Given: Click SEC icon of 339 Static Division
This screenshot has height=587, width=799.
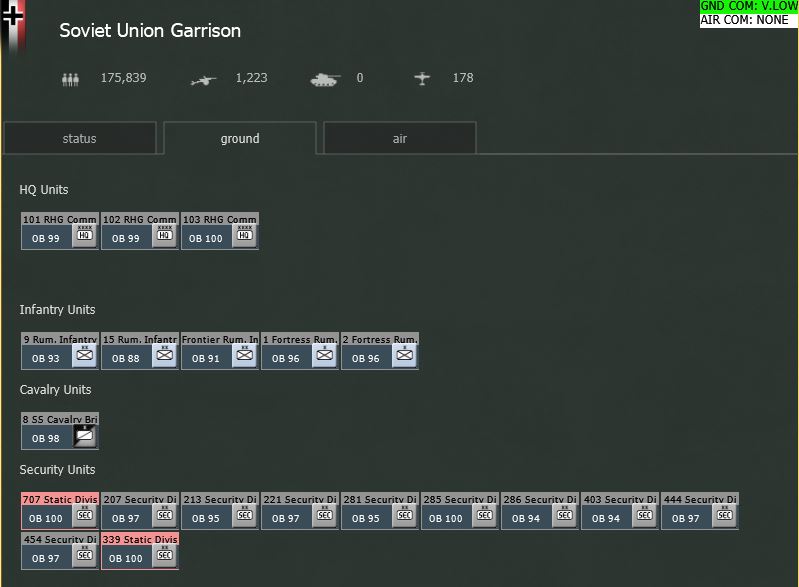Looking at the screenshot, I should [x=165, y=555].
